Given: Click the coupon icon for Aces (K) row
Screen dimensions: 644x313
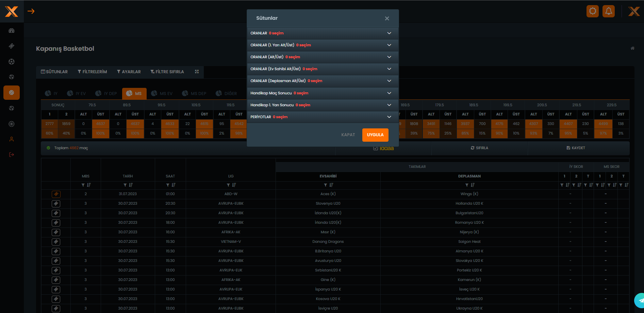Looking at the screenshot, I should pyautogui.click(x=56, y=194).
